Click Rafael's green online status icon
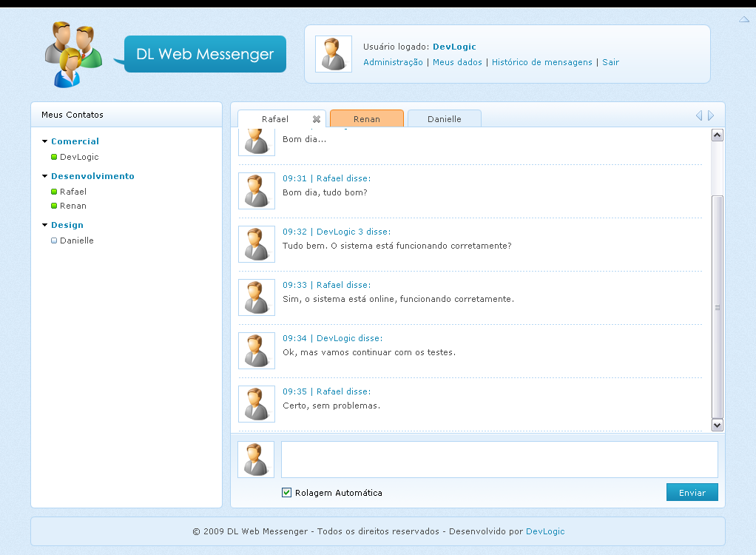Viewport: 756px width, 555px height. coord(54,192)
